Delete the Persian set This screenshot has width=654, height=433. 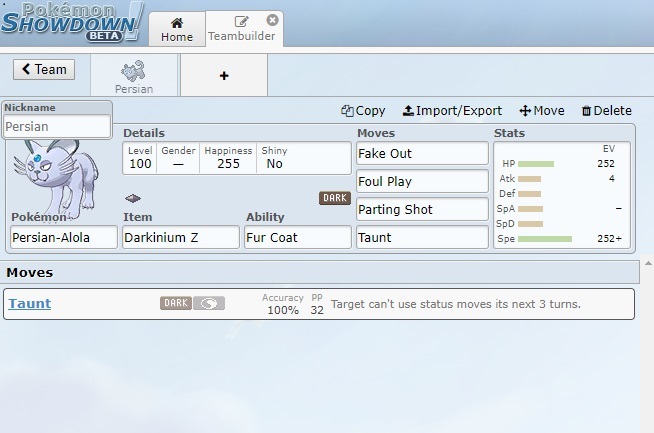(606, 111)
